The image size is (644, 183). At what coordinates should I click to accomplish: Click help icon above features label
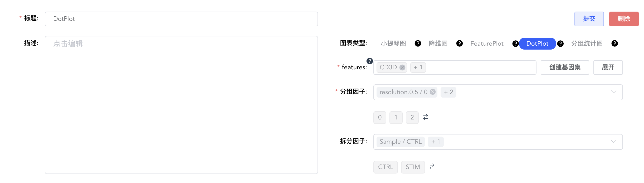coord(370,61)
